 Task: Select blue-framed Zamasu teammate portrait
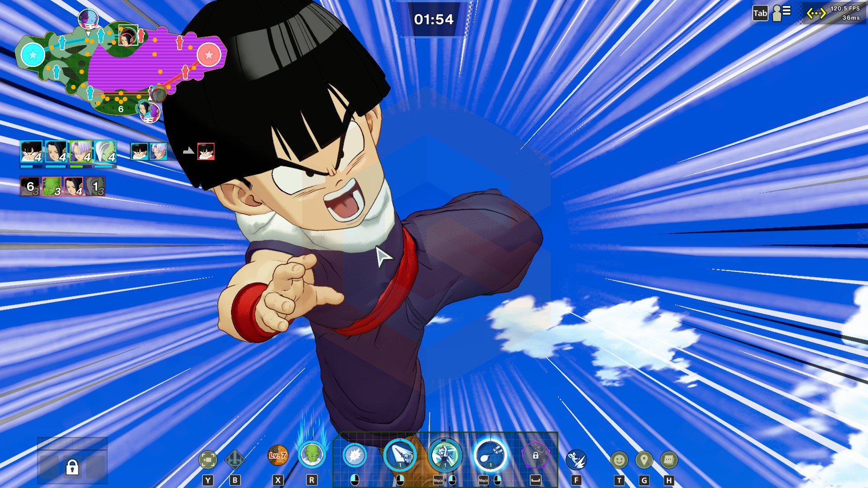click(105, 151)
